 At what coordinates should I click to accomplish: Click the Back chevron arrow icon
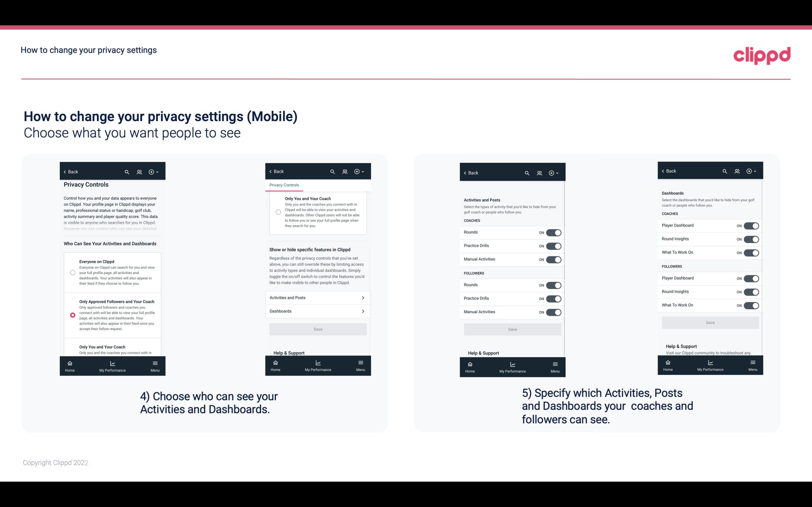click(x=65, y=171)
